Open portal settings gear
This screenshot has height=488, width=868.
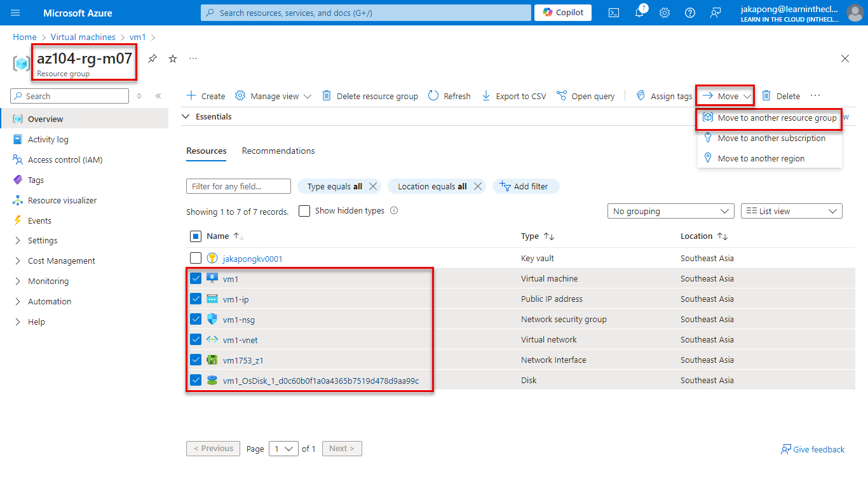coord(665,13)
